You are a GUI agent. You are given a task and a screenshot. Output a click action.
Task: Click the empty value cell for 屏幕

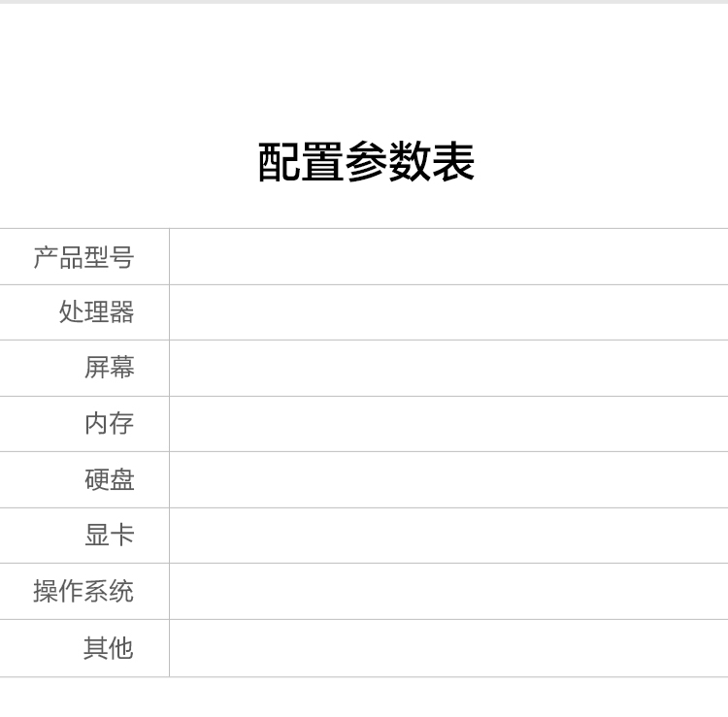click(x=449, y=368)
